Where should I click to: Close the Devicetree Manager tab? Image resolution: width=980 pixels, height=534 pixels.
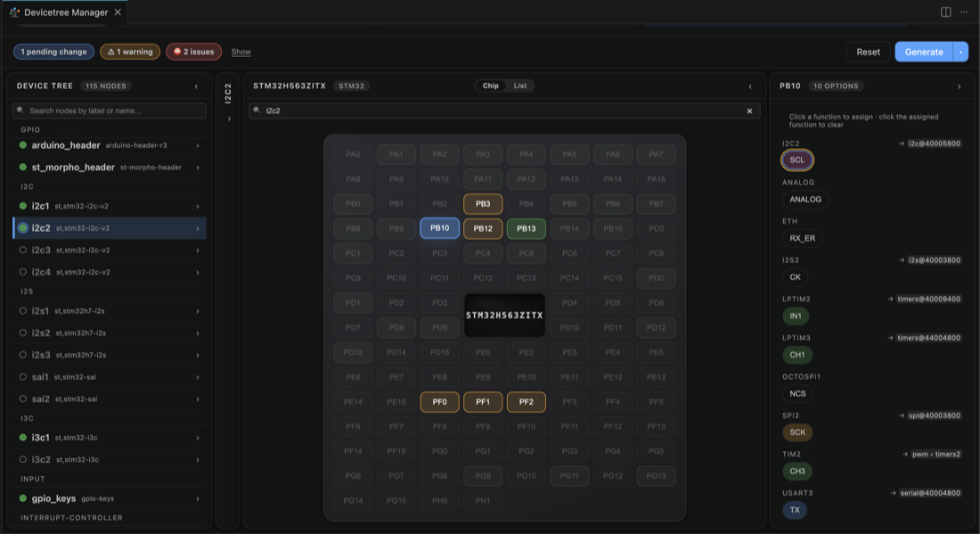(x=118, y=12)
